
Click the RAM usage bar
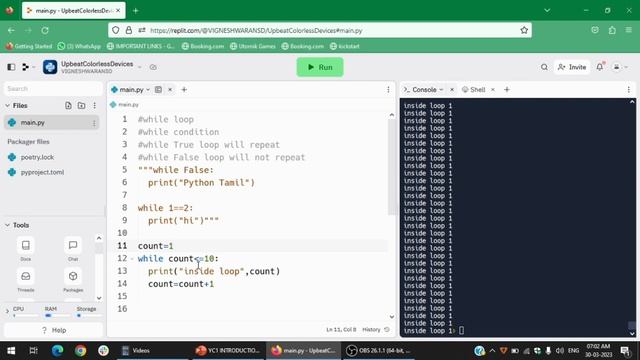(57, 316)
